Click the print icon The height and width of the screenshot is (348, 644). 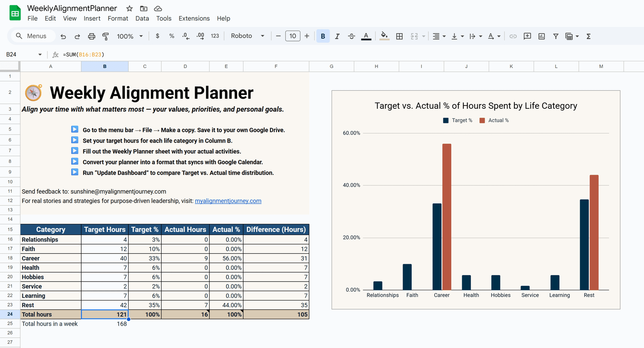(x=91, y=36)
